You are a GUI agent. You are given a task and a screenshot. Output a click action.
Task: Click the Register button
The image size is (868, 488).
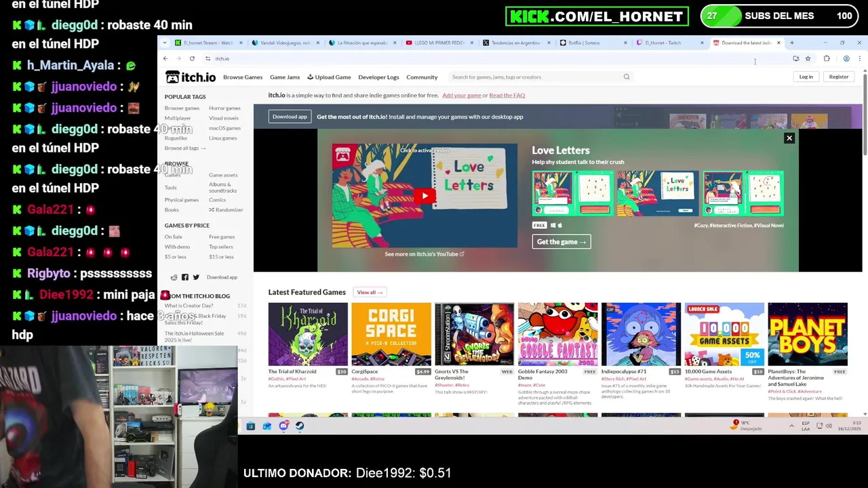click(x=839, y=77)
